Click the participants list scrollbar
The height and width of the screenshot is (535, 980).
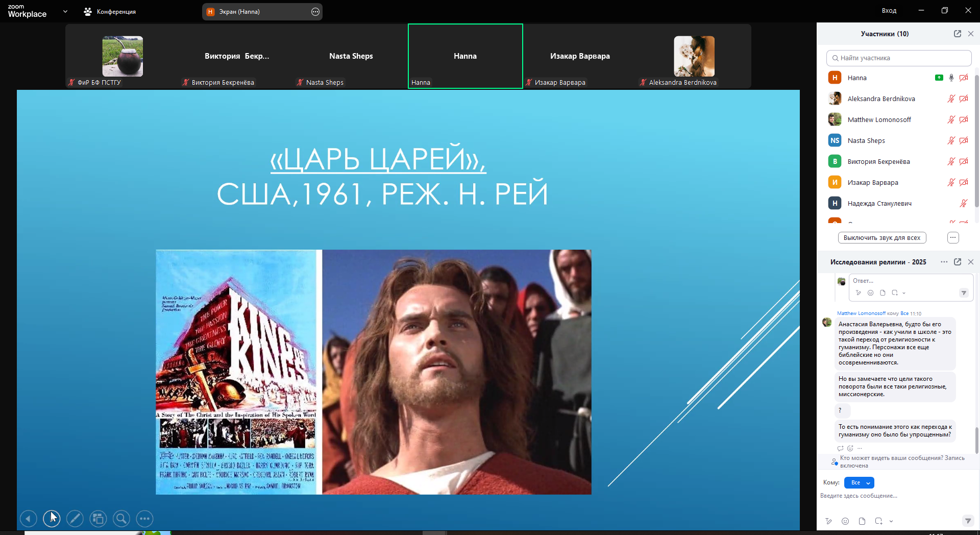(x=977, y=141)
